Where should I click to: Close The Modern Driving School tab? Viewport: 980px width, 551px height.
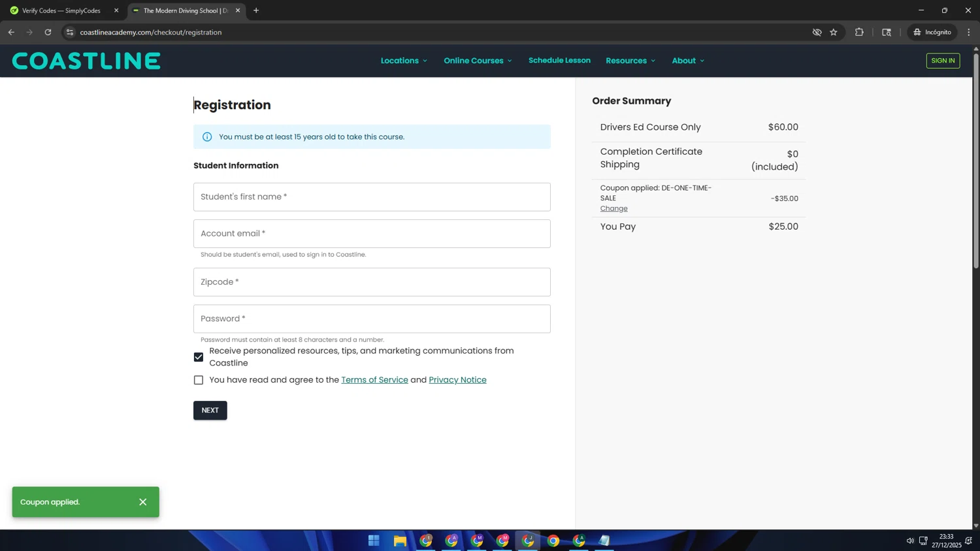click(x=238, y=10)
